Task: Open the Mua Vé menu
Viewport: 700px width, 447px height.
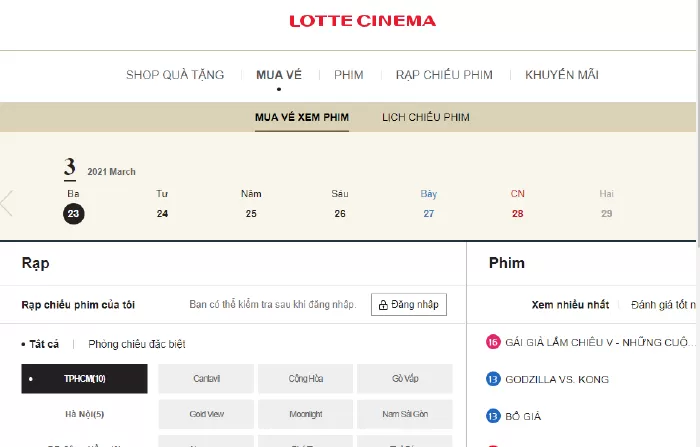Action: tap(279, 75)
